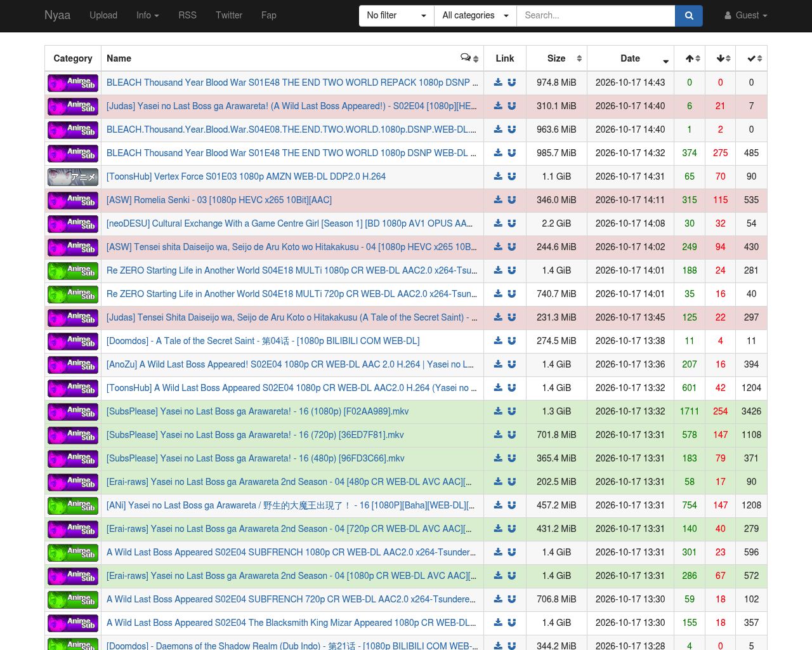Click category icon of Vertex Force row

click(73, 177)
